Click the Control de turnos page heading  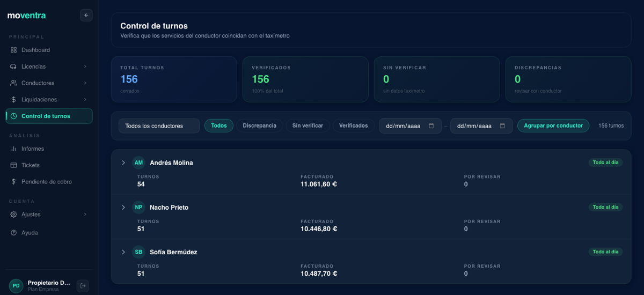click(x=154, y=26)
